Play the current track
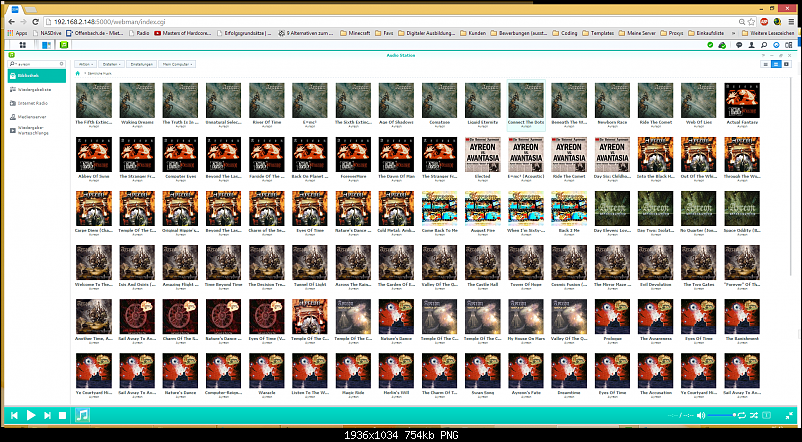 click(31, 415)
